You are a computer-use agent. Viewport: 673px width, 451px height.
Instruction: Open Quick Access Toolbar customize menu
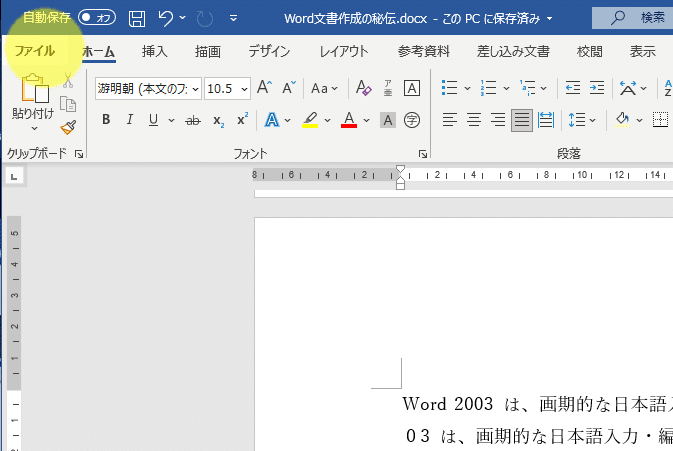(x=233, y=18)
